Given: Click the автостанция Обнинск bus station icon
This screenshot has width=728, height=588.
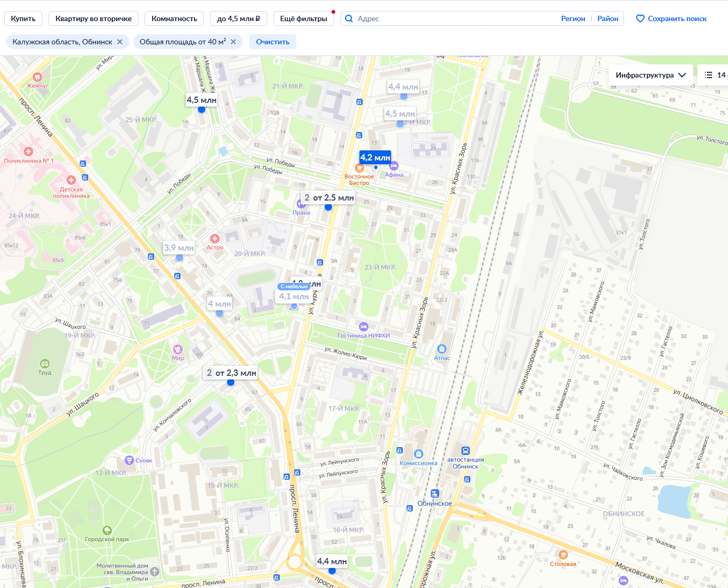Looking at the screenshot, I should 465,451.
